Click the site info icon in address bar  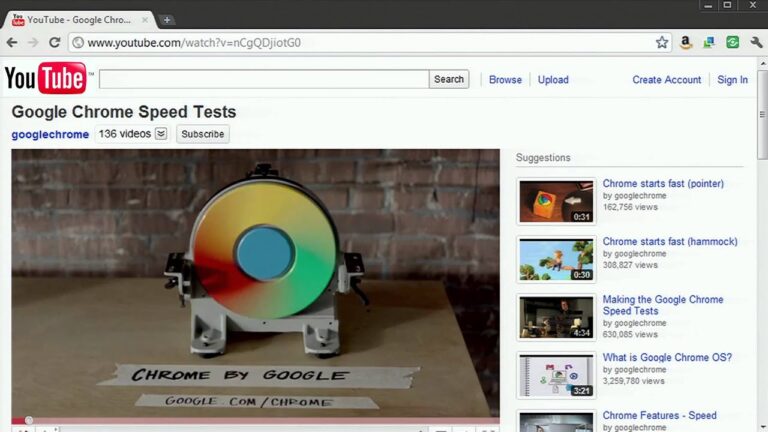77,43
